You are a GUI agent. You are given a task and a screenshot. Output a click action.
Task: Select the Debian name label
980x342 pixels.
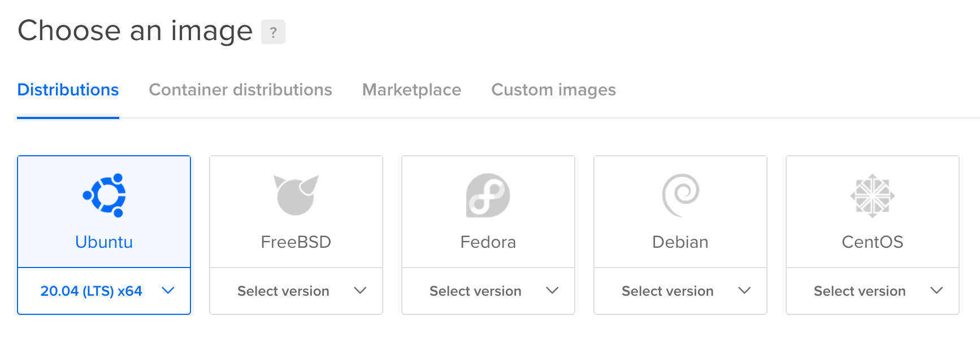(680, 242)
